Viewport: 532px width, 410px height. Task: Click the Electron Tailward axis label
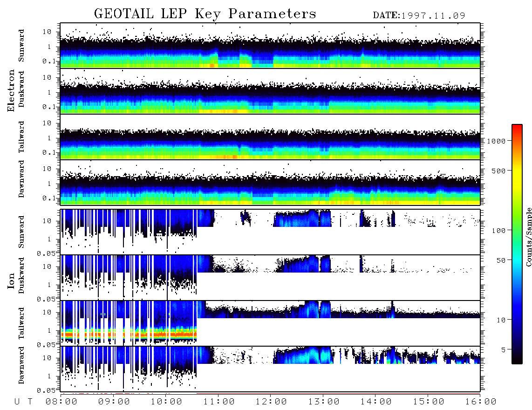pos(21,137)
